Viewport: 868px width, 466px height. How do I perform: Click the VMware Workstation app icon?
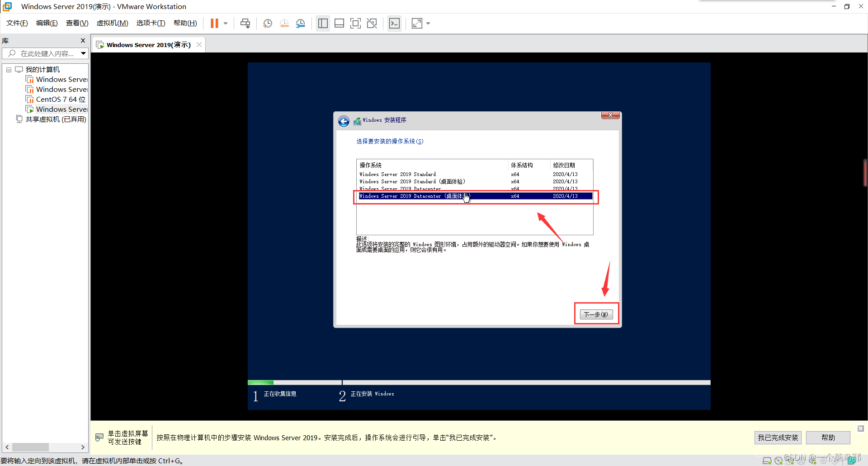click(x=7, y=6)
